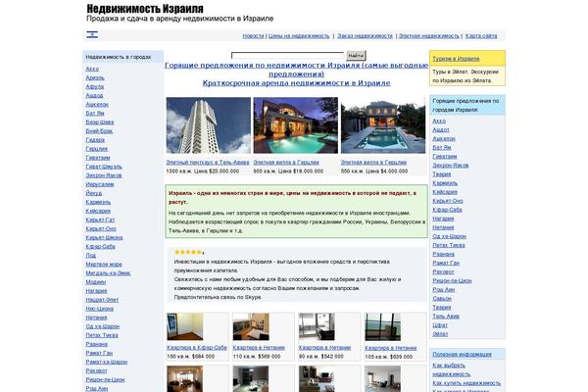Click the Недвижимость Израиля site title
The image size is (588, 392).
click(x=145, y=9)
